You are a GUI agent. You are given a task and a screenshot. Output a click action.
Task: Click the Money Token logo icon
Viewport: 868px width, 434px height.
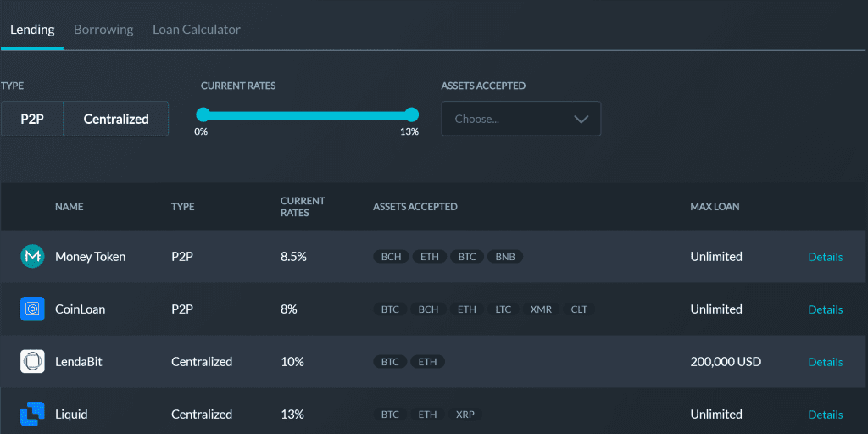click(x=32, y=256)
